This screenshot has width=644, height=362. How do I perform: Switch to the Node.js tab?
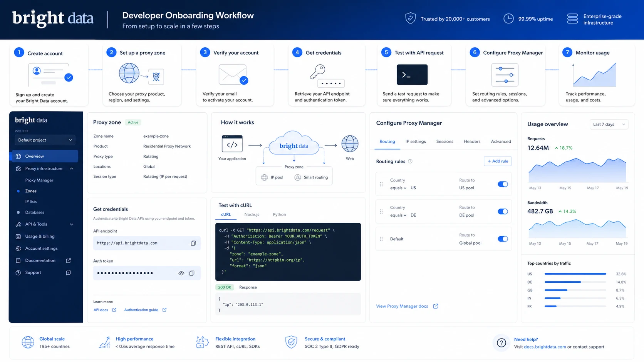pos(252,215)
